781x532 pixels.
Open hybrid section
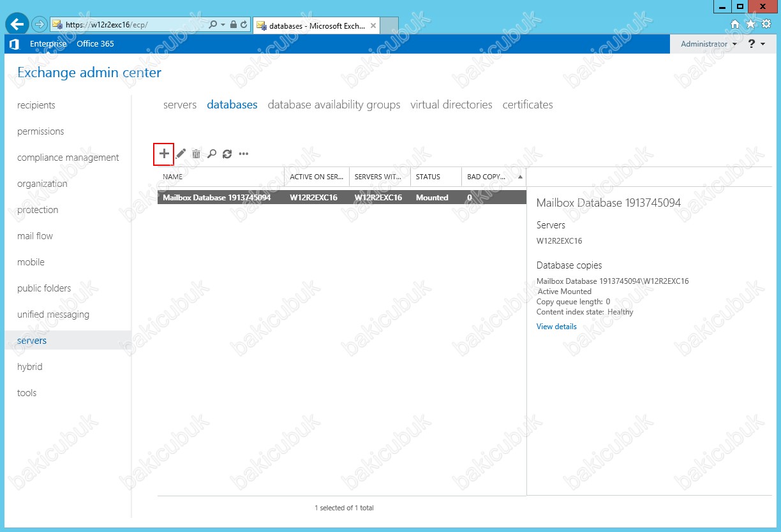(x=30, y=367)
